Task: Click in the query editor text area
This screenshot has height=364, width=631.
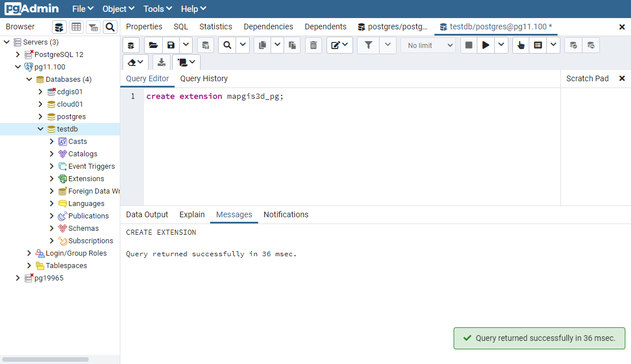Action: [x=350, y=147]
